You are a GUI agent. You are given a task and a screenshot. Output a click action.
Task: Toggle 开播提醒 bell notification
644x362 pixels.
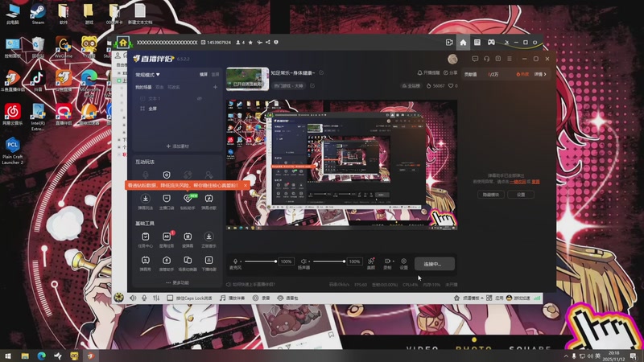(x=428, y=72)
